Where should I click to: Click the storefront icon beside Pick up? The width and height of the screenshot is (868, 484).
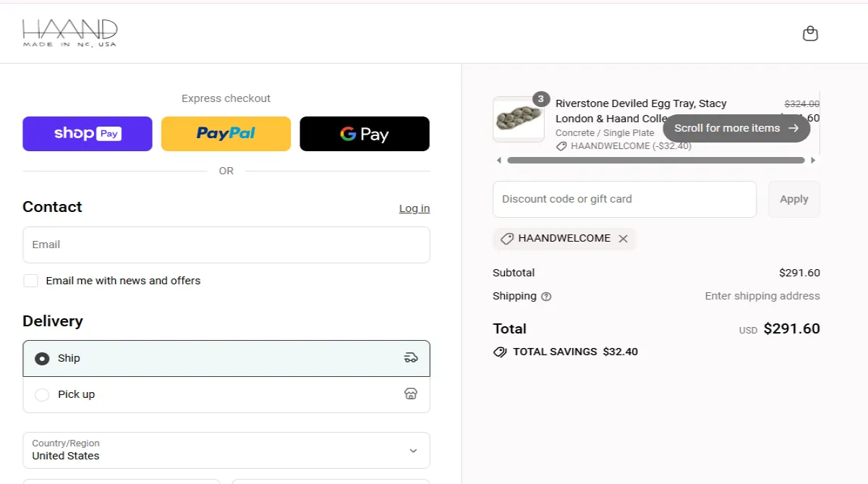pyautogui.click(x=411, y=394)
